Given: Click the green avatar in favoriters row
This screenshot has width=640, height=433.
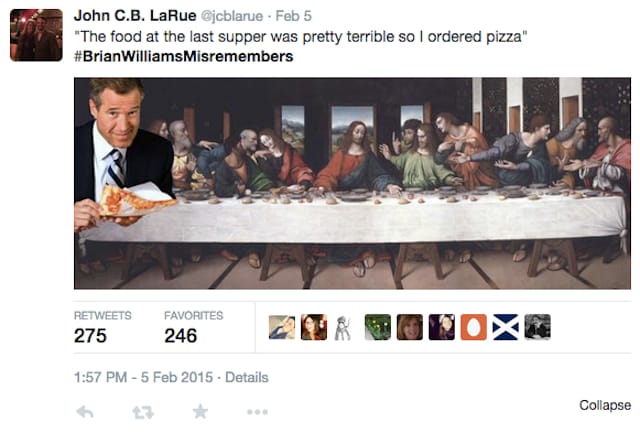Looking at the screenshot, I should point(377,327).
